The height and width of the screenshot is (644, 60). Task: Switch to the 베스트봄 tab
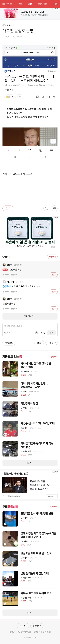pyautogui.click(x=7, y=4)
